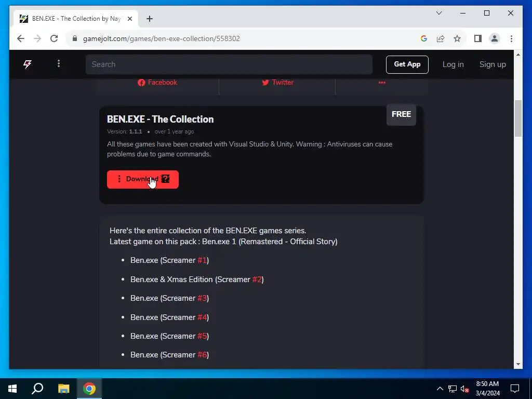The image size is (532, 399).
Task: Open the Screamer #1 hashtag link
Action: point(202,260)
